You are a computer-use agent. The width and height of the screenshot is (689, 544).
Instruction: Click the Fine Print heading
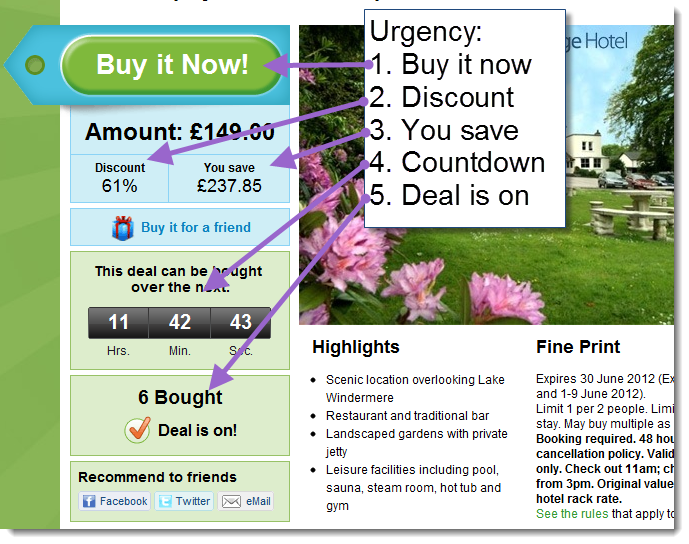(x=578, y=347)
